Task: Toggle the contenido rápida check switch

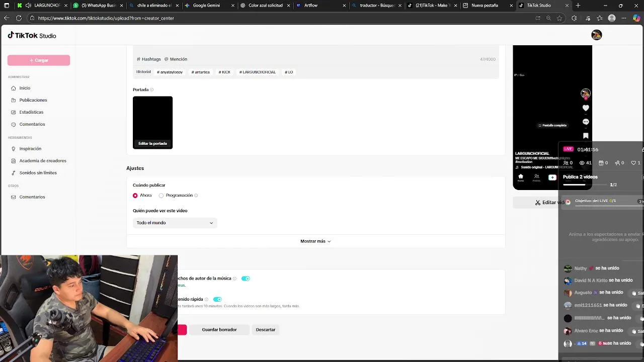Action: tap(217, 299)
